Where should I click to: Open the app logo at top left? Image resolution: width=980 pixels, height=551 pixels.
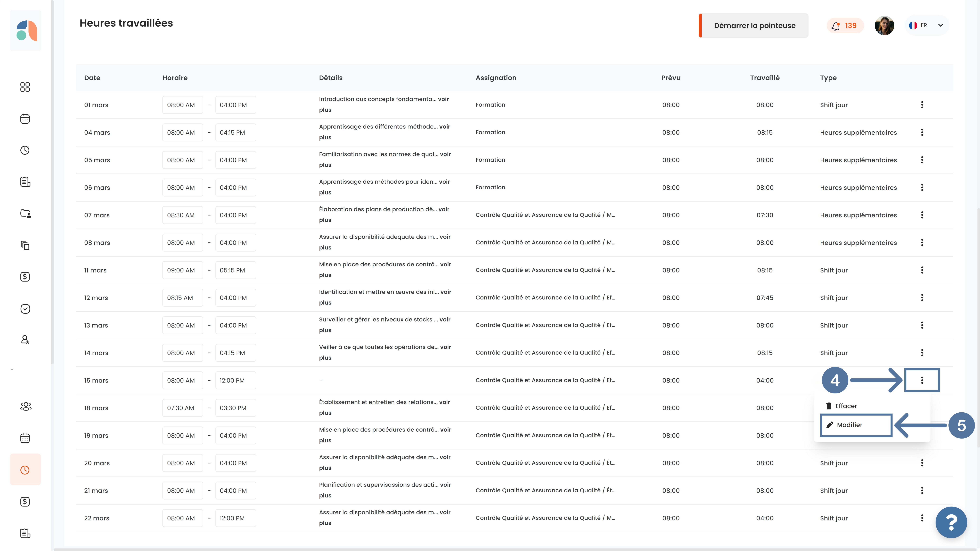click(x=26, y=30)
